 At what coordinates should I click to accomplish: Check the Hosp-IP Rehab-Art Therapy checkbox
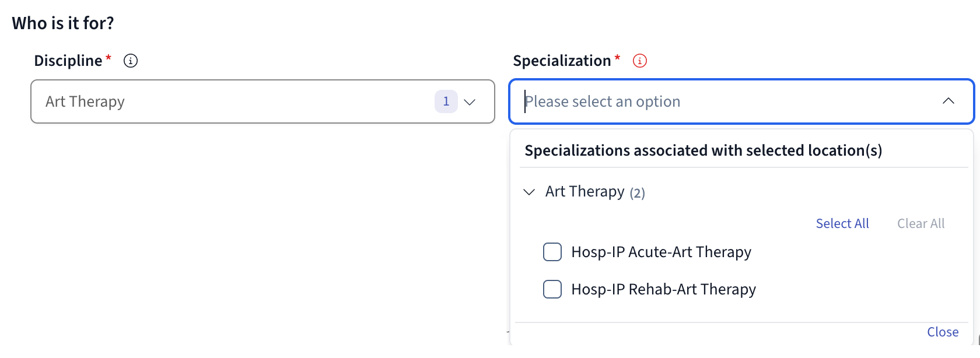[x=552, y=289]
